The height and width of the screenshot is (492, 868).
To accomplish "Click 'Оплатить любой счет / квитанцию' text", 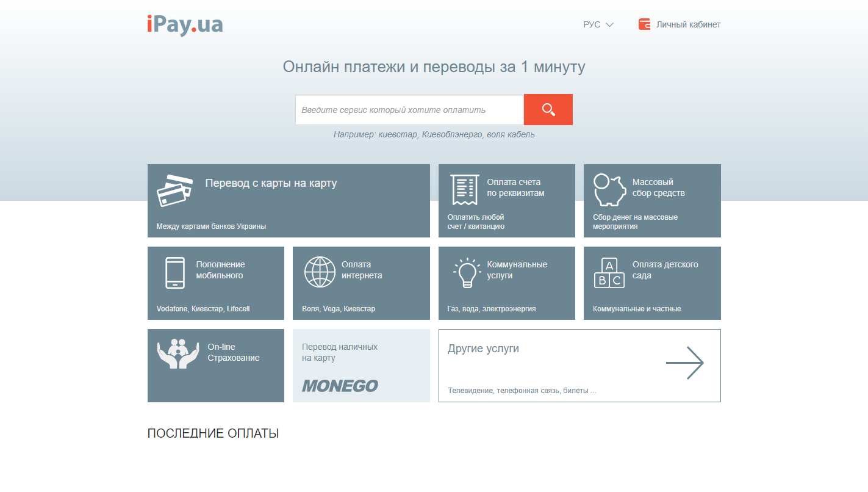I will point(476,222).
